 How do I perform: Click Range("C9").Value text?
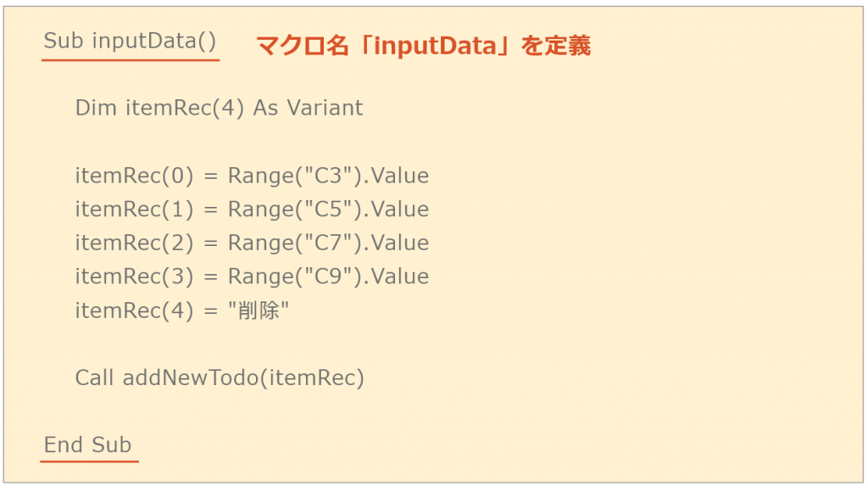pyautogui.click(x=328, y=277)
